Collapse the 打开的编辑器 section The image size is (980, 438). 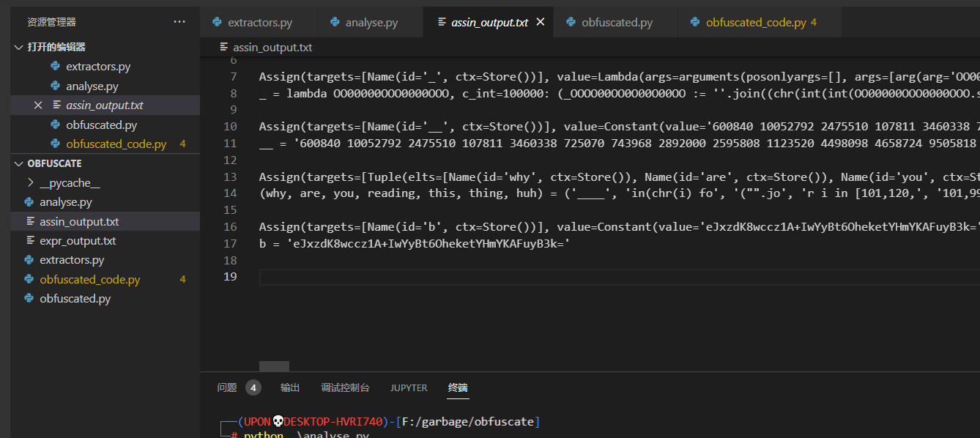pyautogui.click(x=19, y=47)
